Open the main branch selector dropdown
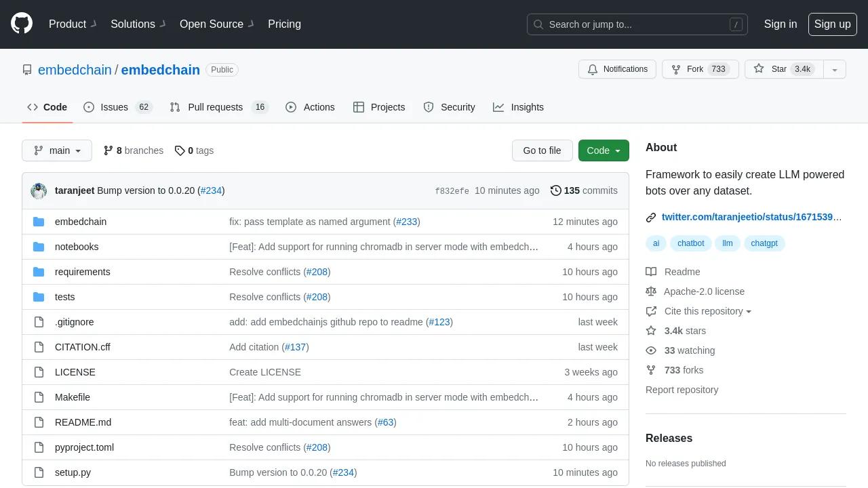 coord(57,150)
